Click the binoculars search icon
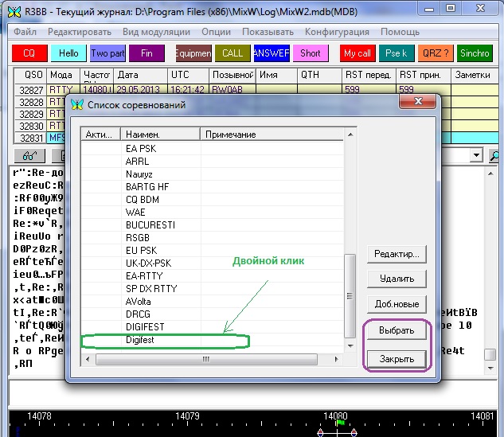Image resolution: width=504 pixels, height=437 pixels. coord(29,155)
